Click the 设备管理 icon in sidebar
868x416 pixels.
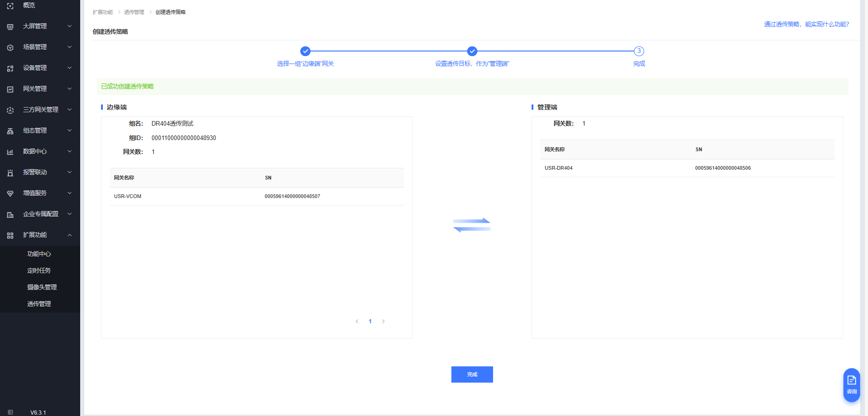(10, 68)
